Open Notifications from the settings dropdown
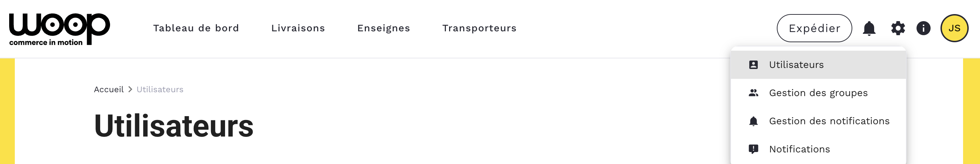This screenshot has height=164, width=980. pos(799,149)
